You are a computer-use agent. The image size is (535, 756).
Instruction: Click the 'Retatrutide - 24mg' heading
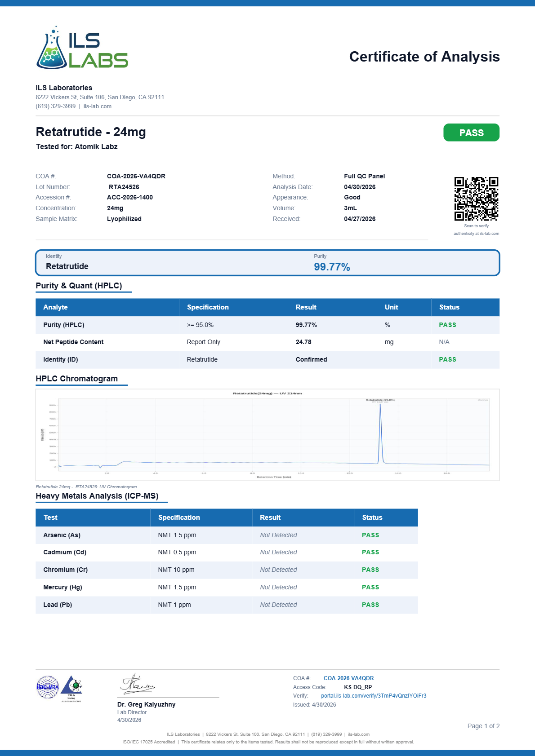91,132
